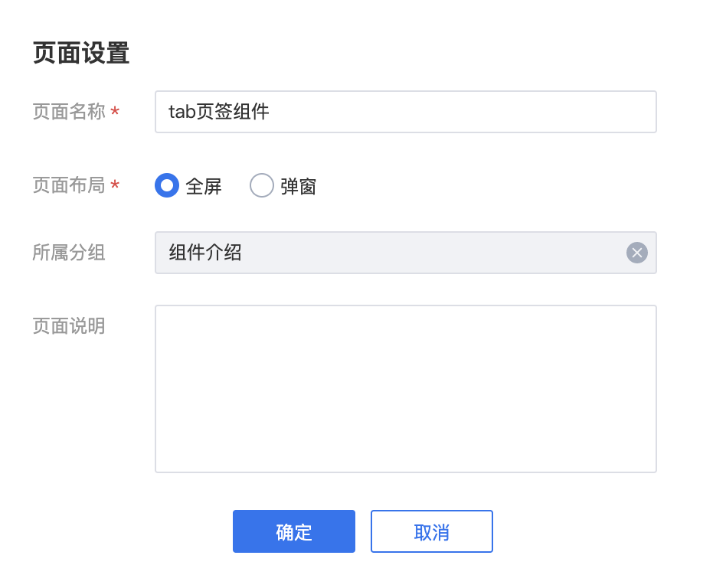Screen dimensions: 726x588
Task: Clear the 所属分组 selection with the X icon
Action: 636,253
